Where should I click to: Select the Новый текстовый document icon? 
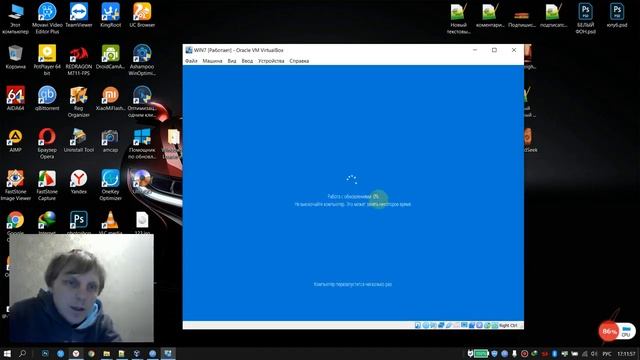click(x=458, y=18)
